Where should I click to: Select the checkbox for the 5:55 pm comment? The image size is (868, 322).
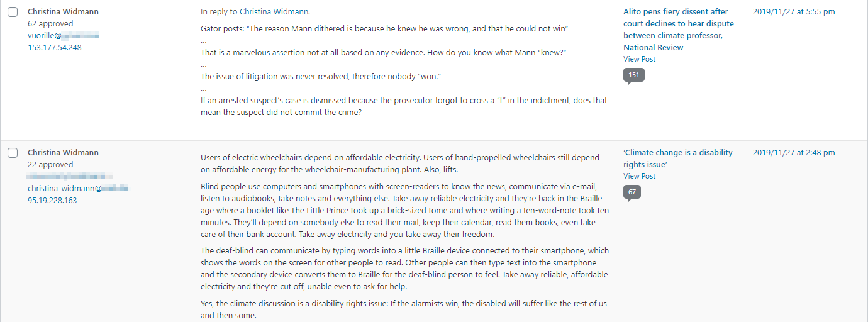coord(13,12)
